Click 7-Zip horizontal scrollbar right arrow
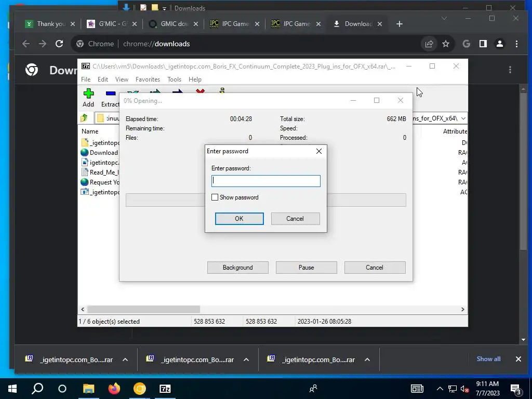Image resolution: width=532 pixels, height=399 pixels. [x=463, y=309]
